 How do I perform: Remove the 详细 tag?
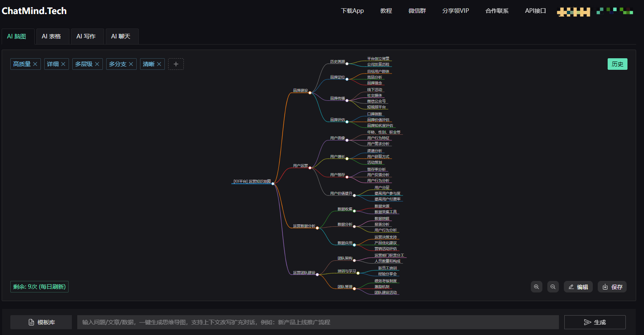[x=63, y=64]
